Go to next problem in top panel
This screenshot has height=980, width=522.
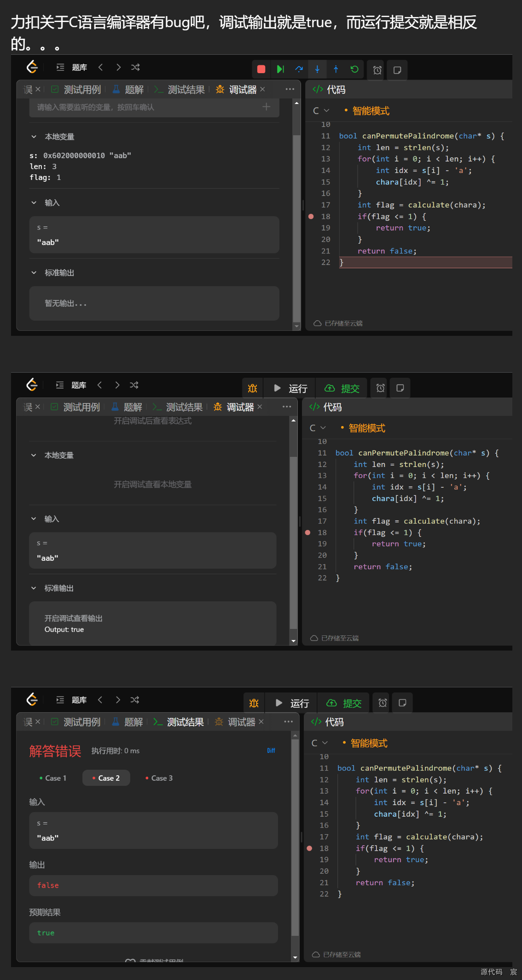click(118, 67)
